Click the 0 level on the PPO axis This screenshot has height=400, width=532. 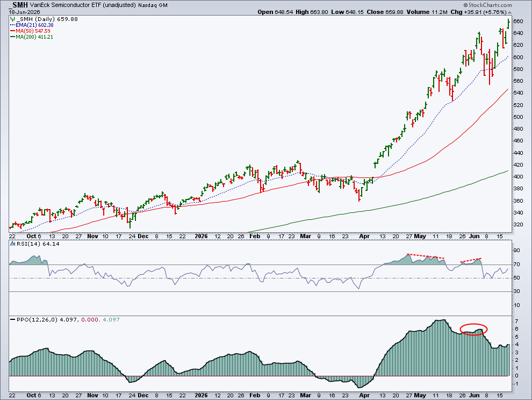(516, 376)
